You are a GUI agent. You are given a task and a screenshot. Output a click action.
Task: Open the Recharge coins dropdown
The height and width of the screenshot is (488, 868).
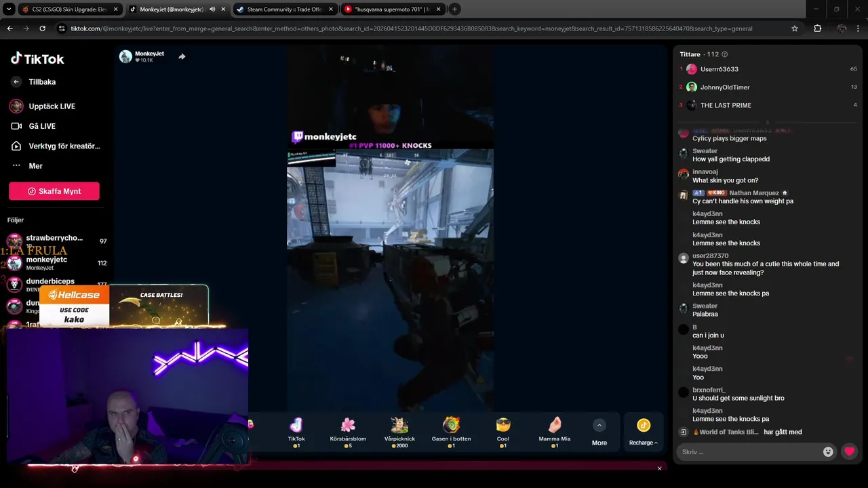pyautogui.click(x=643, y=432)
